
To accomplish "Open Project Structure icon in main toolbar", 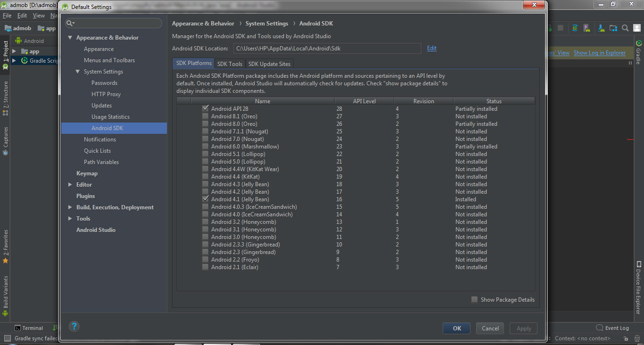I will tap(613, 28).
